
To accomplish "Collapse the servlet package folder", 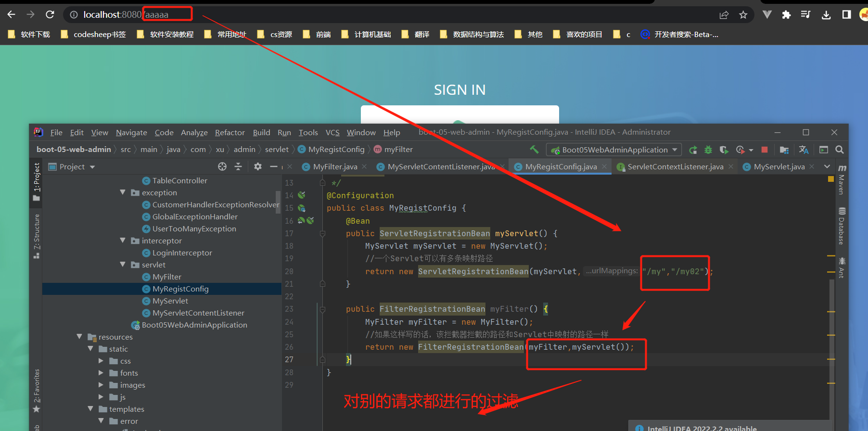I will pos(123,264).
